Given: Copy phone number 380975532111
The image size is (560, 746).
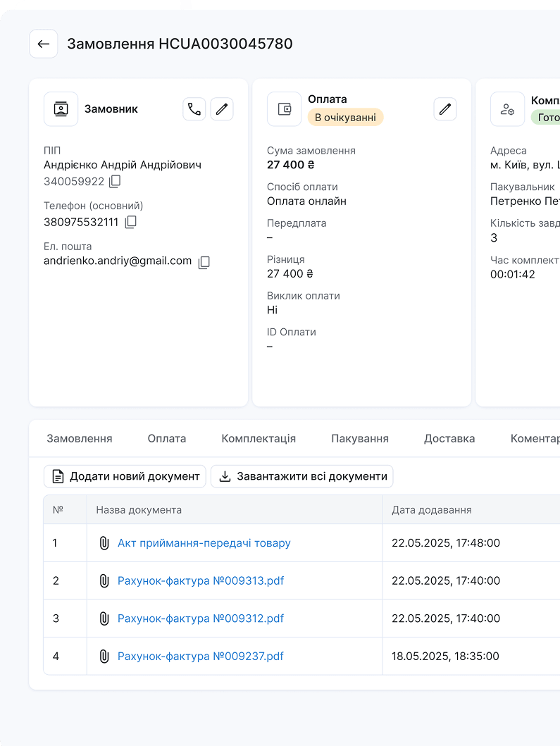Looking at the screenshot, I should 131,222.
